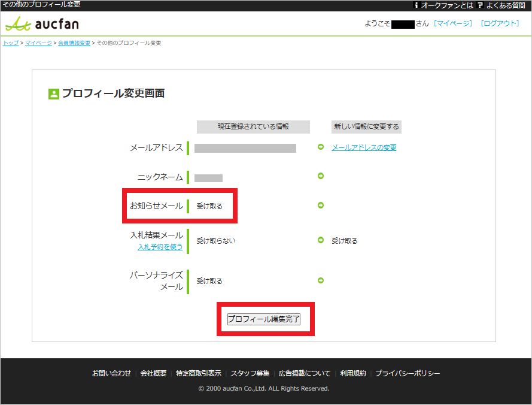Open the よくある質問 link
This screenshot has width=532, height=405.
(x=506, y=5)
